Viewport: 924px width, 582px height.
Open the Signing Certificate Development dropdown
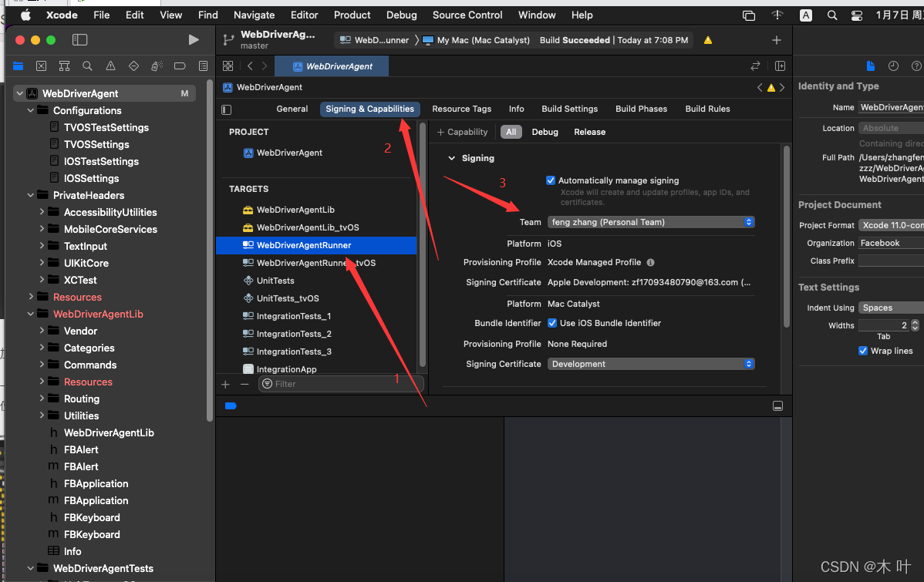point(650,364)
